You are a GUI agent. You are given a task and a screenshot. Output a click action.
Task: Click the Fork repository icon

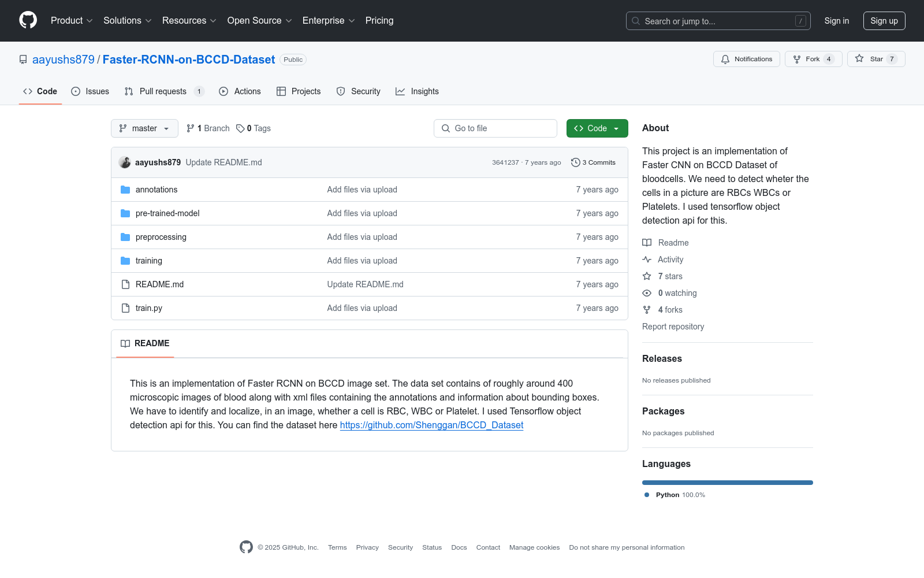[x=797, y=59]
